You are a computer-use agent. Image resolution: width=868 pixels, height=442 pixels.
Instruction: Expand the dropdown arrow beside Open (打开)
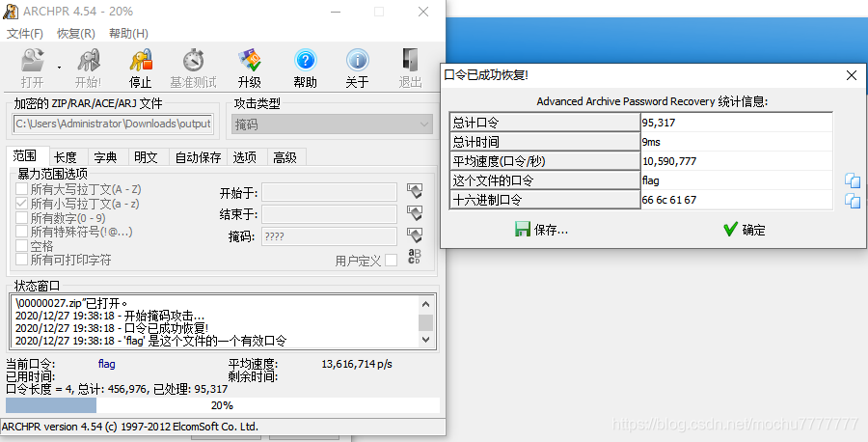59,68
